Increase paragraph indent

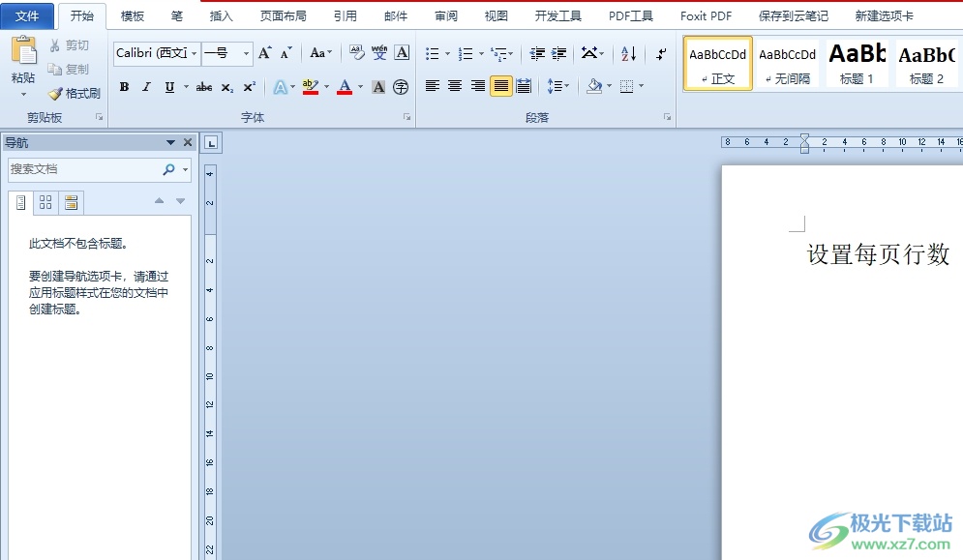point(558,54)
